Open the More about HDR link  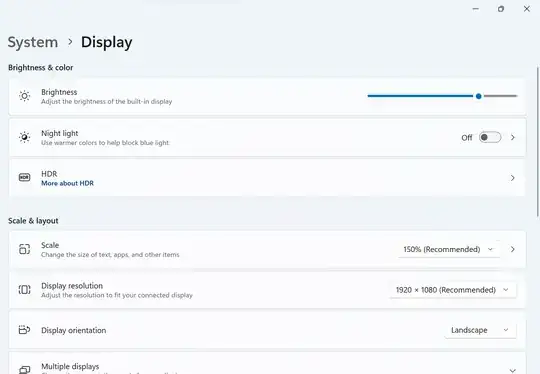(x=68, y=184)
